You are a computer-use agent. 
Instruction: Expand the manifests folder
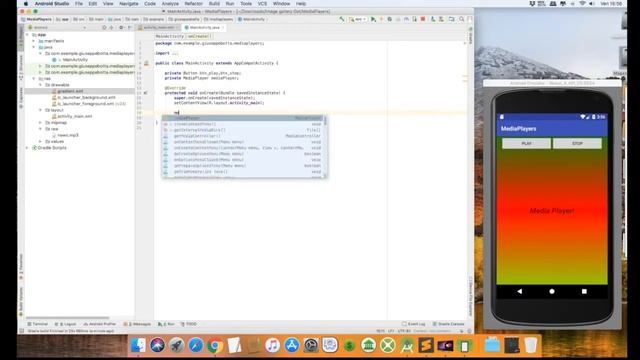tap(34, 41)
